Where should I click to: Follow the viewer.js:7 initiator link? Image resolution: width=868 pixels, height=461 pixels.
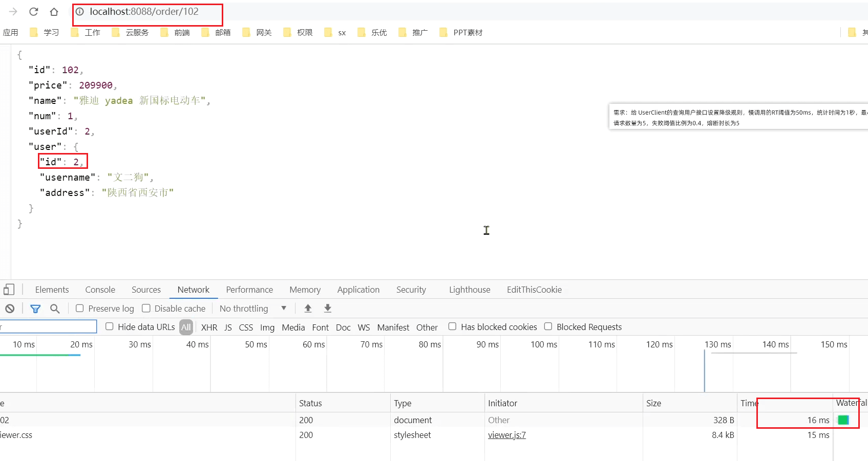pos(506,435)
